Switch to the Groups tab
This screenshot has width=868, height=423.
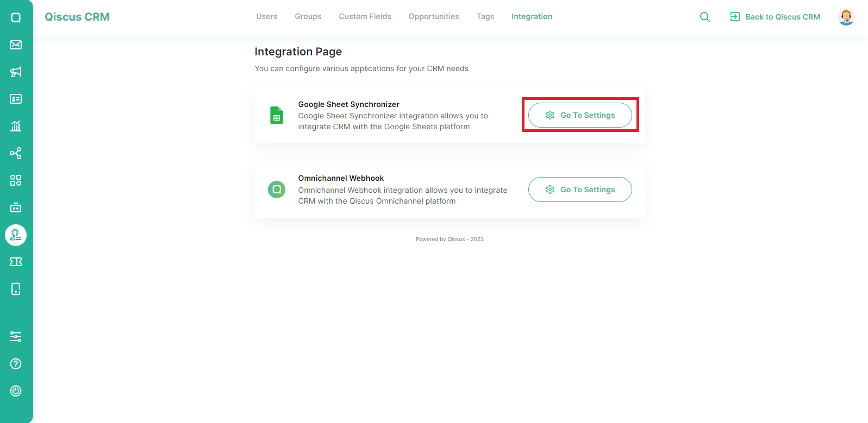308,16
